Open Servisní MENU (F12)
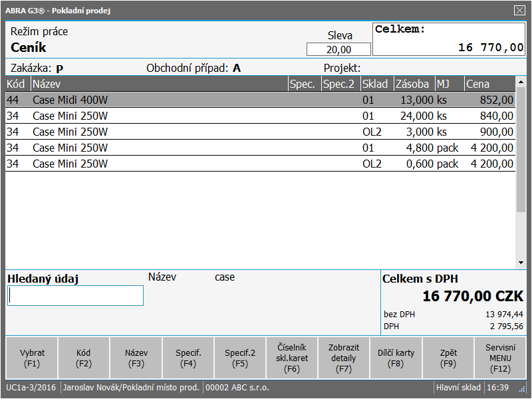The width and height of the screenshot is (532, 399). [500, 358]
